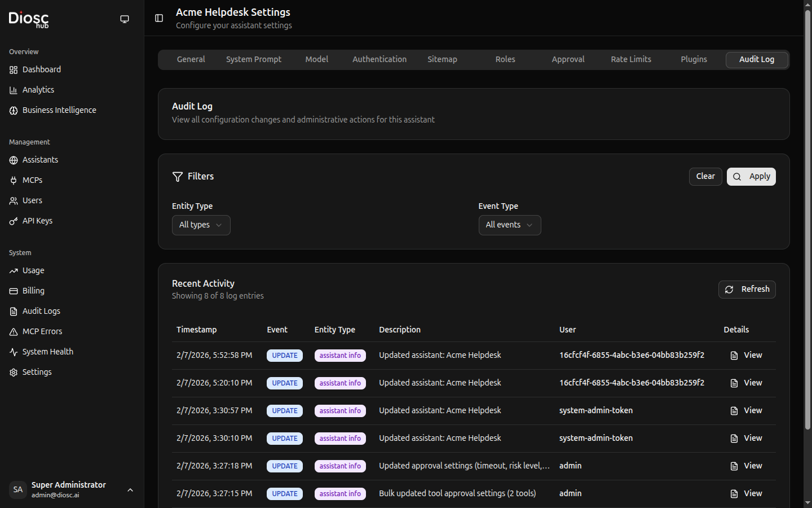812x508 pixels.
Task: Click the Dashboard icon in sidebar
Action: coord(14,70)
